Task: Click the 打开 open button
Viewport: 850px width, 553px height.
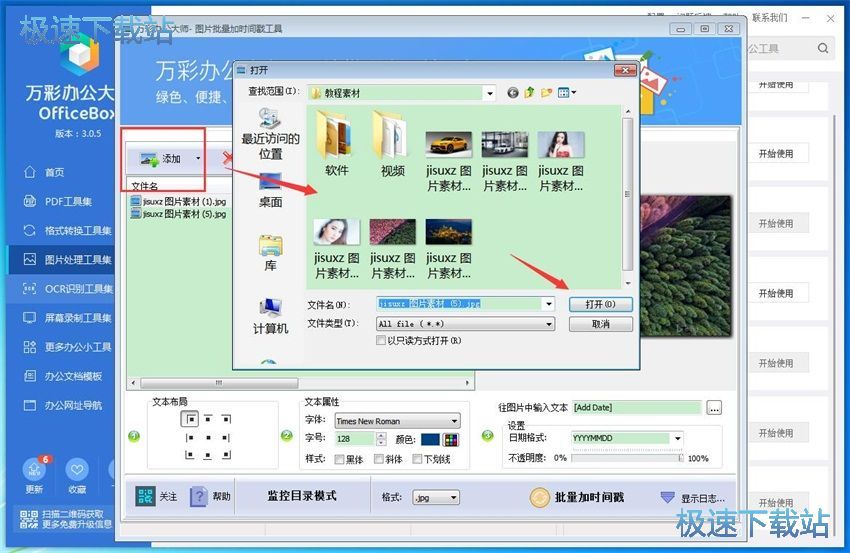Action: point(601,304)
